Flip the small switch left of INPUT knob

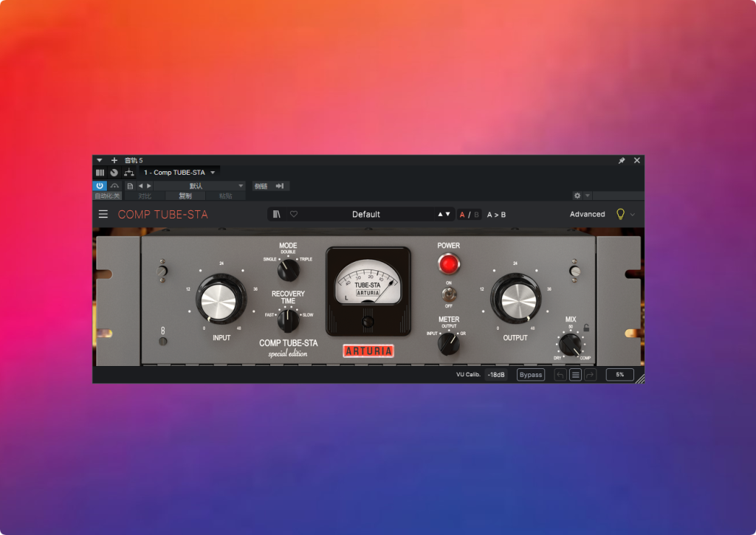(162, 271)
